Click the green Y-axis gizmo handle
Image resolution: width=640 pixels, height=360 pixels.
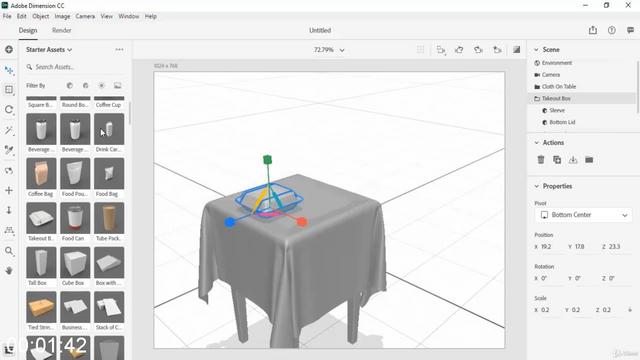click(267, 159)
